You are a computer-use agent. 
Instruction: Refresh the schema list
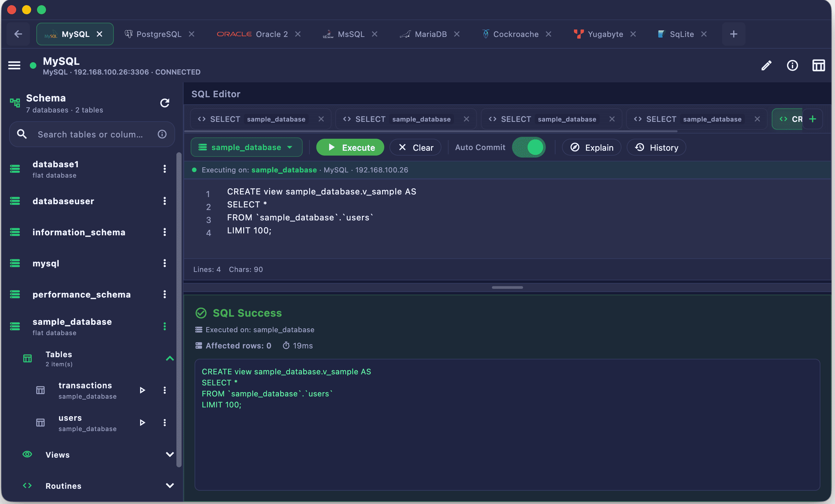tap(165, 103)
